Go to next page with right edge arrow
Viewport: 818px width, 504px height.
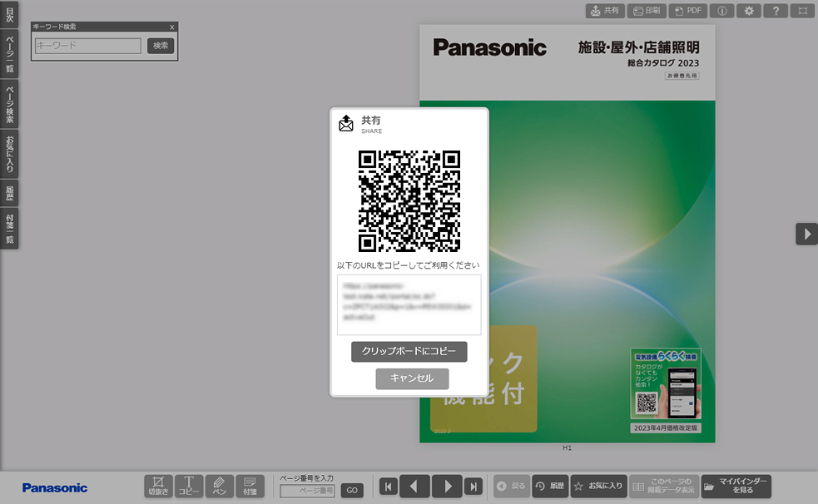point(806,234)
